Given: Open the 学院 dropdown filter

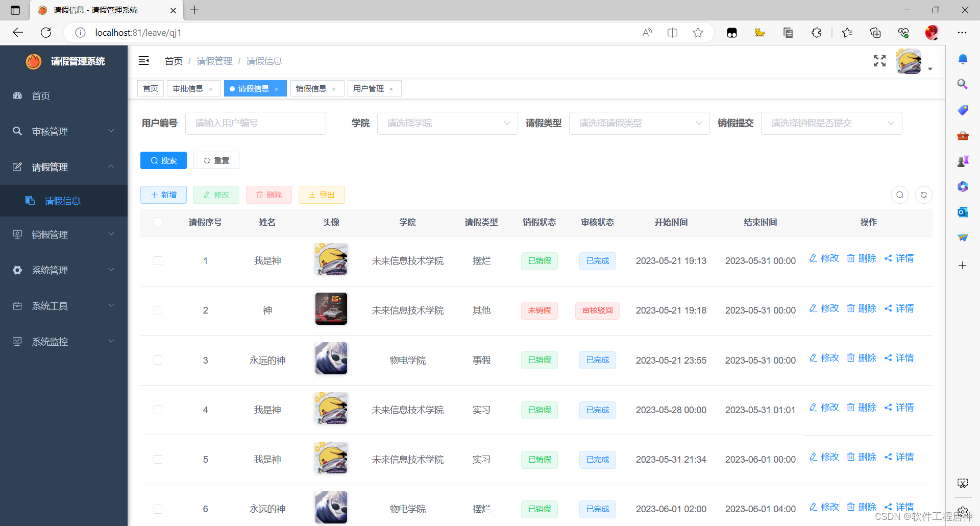Looking at the screenshot, I should point(448,123).
